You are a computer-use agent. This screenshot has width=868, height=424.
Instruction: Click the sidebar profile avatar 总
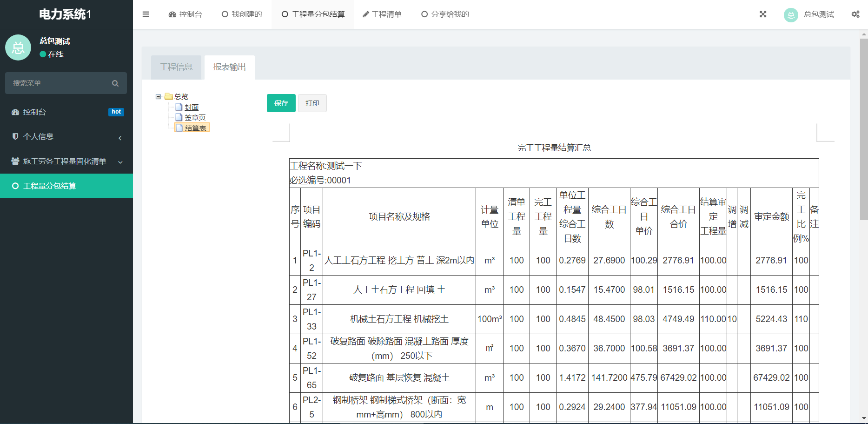tap(18, 47)
